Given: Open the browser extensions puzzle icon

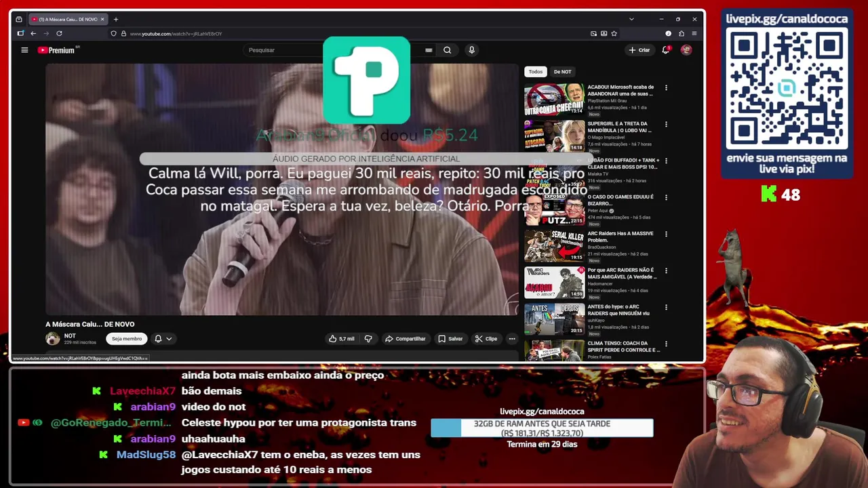Looking at the screenshot, I should pyautogui.click(x=681, y=33).
